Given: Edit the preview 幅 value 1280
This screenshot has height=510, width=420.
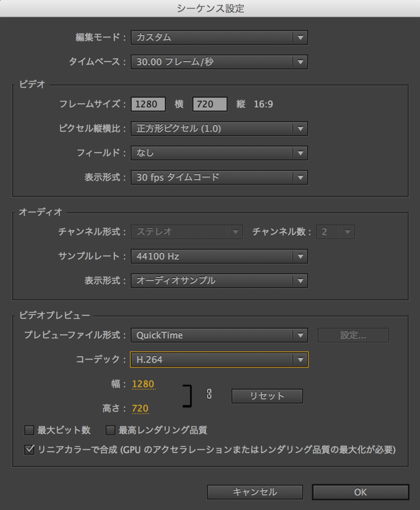Looking at the screenshot, I should coord(144,383).
